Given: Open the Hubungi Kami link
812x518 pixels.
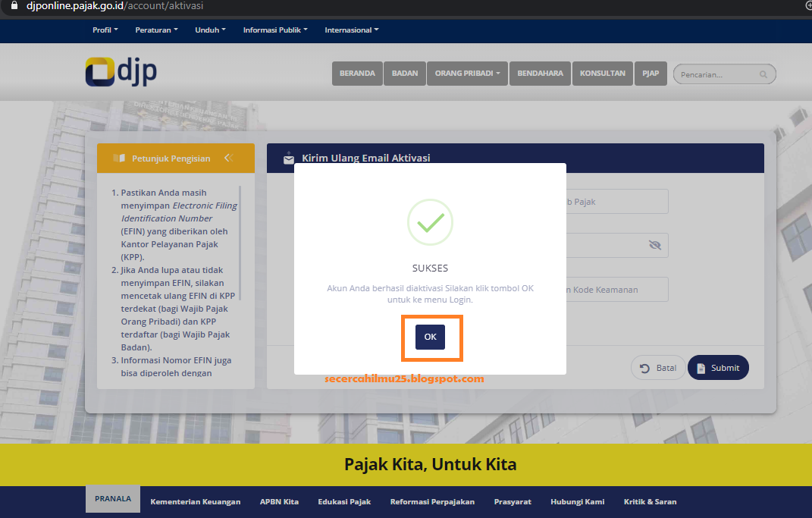Looking at the screenshot, I should point(578,502).
